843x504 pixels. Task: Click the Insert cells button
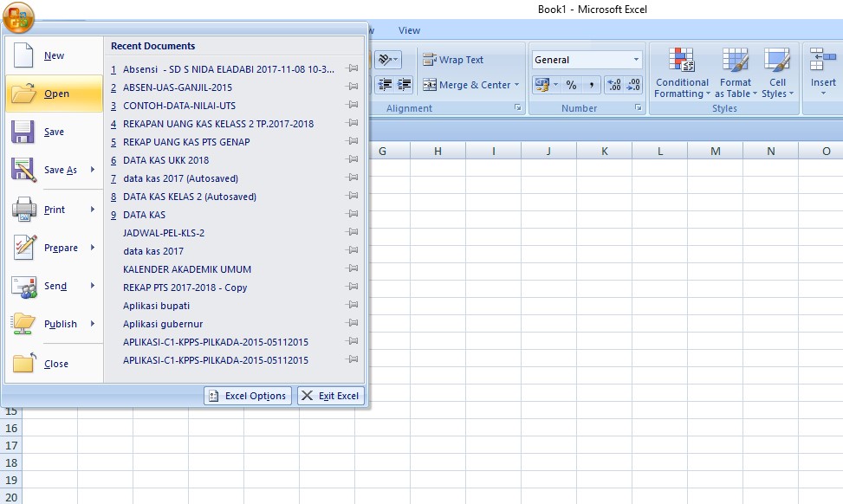[823, 73]
